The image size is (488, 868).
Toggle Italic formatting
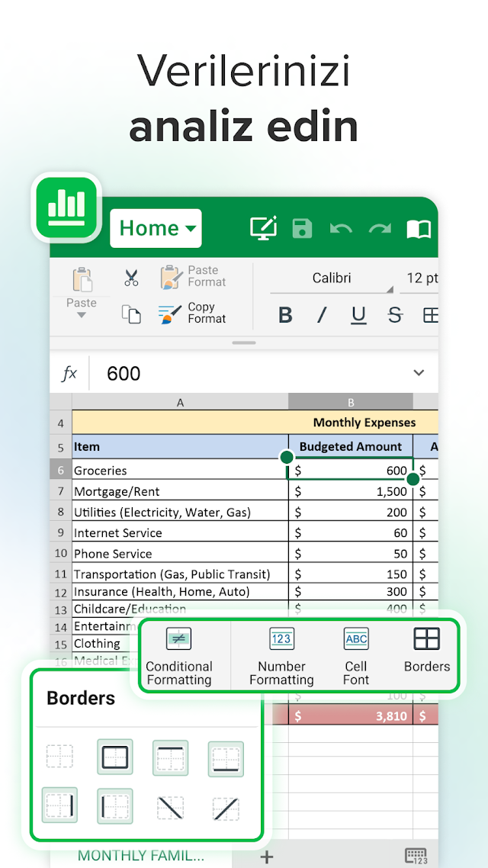point(322,315)
